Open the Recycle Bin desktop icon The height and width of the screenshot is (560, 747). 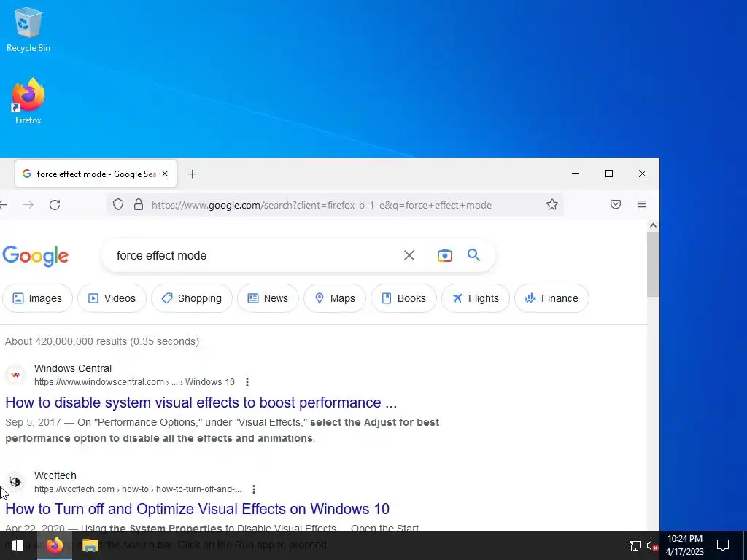pos(28,29)
